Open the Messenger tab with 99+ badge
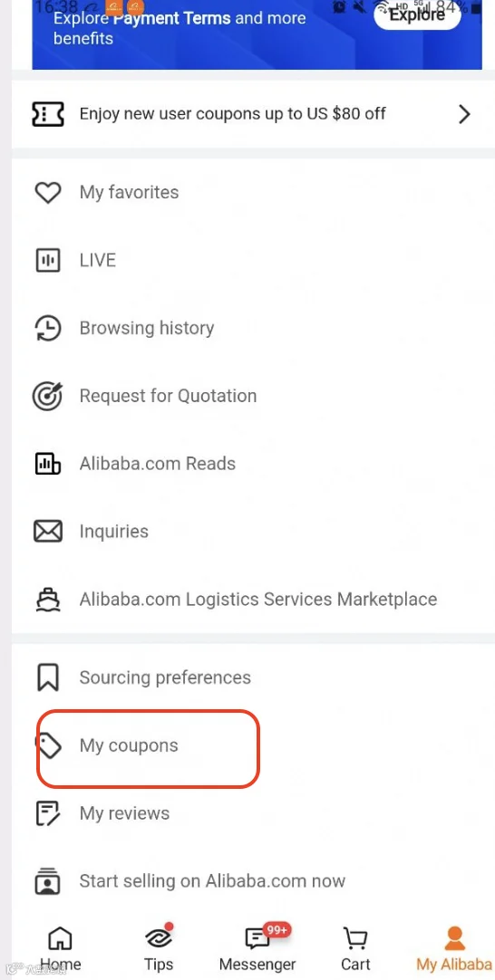The image size is (495, 980). 257,948
